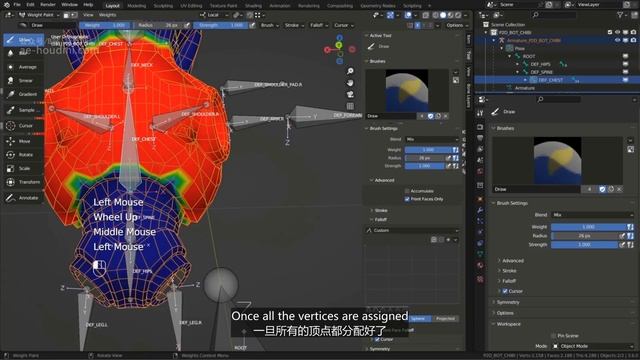Image resolution: width=640 pixels, height=360 pixels.
Task: Open the Edit menu
Action: (x=31, y=5)
